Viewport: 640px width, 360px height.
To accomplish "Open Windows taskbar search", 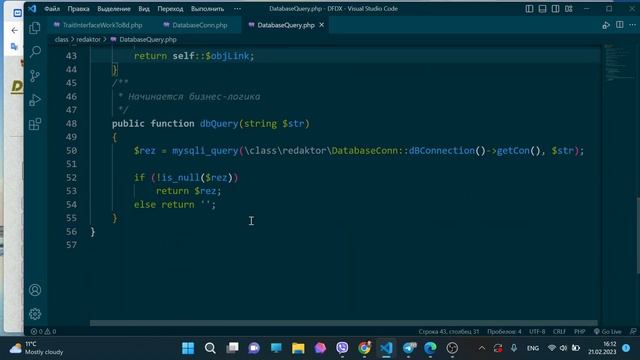I will tap(210, 348).
